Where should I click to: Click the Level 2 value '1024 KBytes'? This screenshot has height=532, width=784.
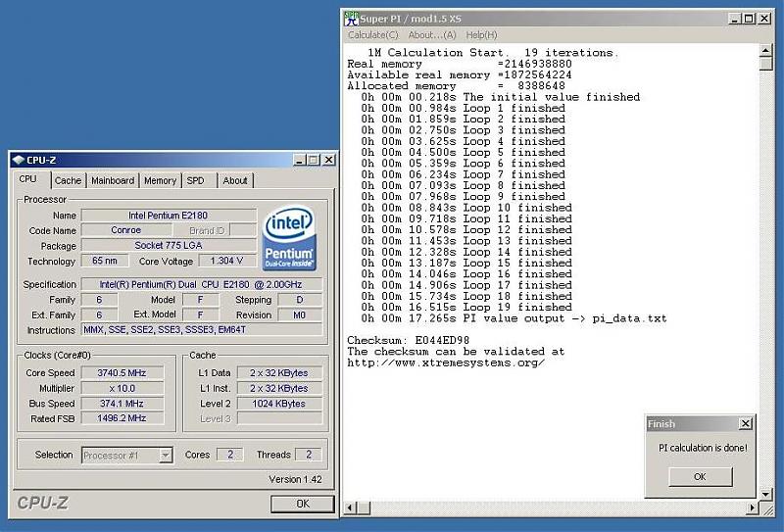tap(279, 404)
